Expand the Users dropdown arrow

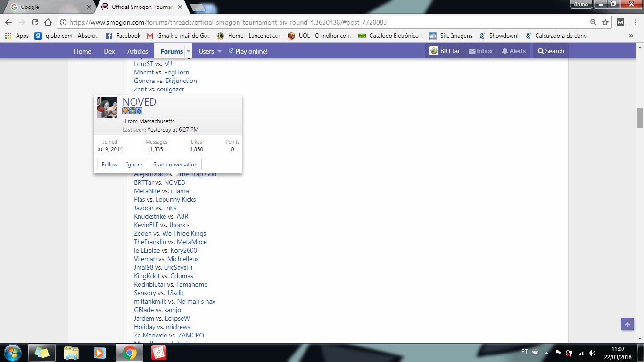click(219, 51)
